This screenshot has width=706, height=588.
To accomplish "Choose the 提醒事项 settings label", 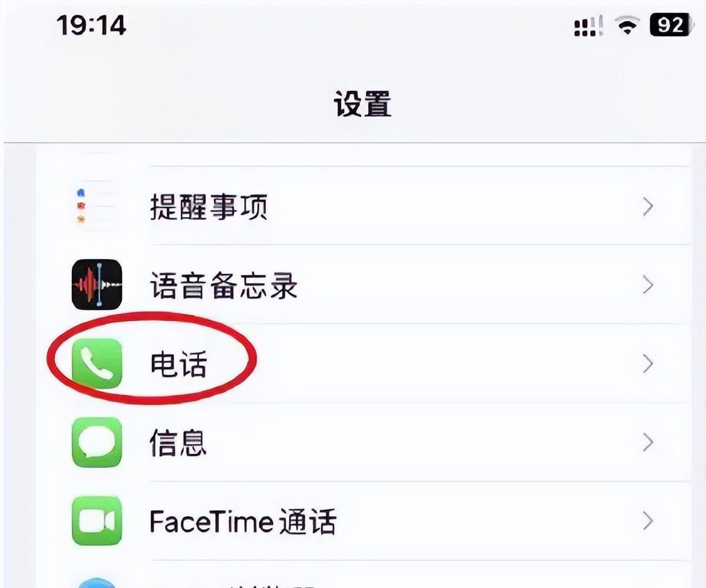I will pos(209,206).
